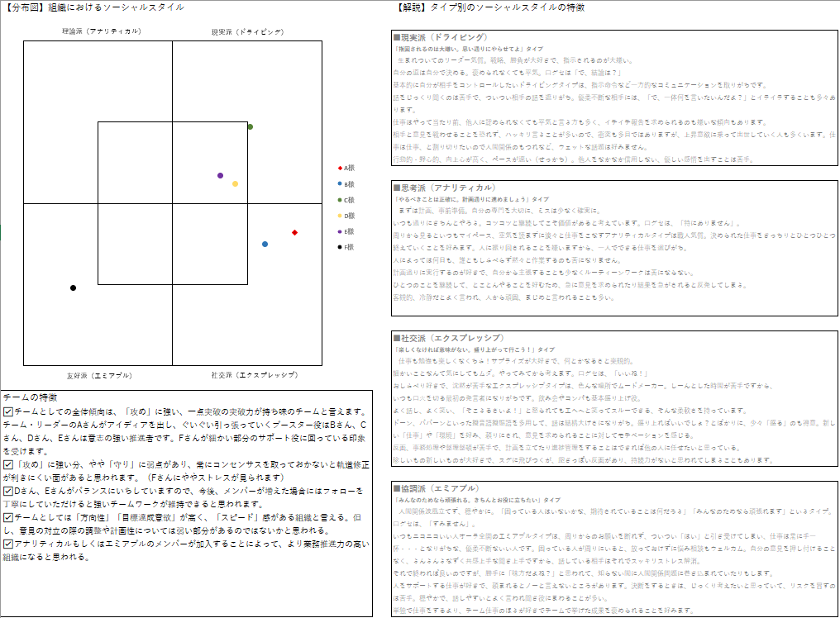Screen dimensions: 840x618
Task: Click the red diamond data point in chart
Action: click(294, 232)
